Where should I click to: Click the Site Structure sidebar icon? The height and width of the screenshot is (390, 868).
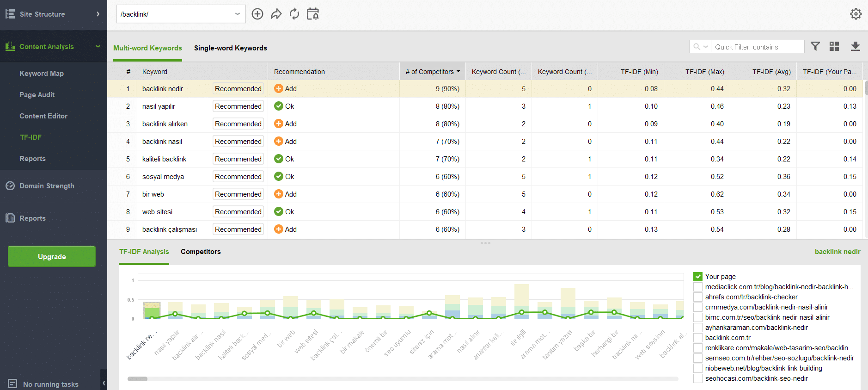(x=10, y=14)
